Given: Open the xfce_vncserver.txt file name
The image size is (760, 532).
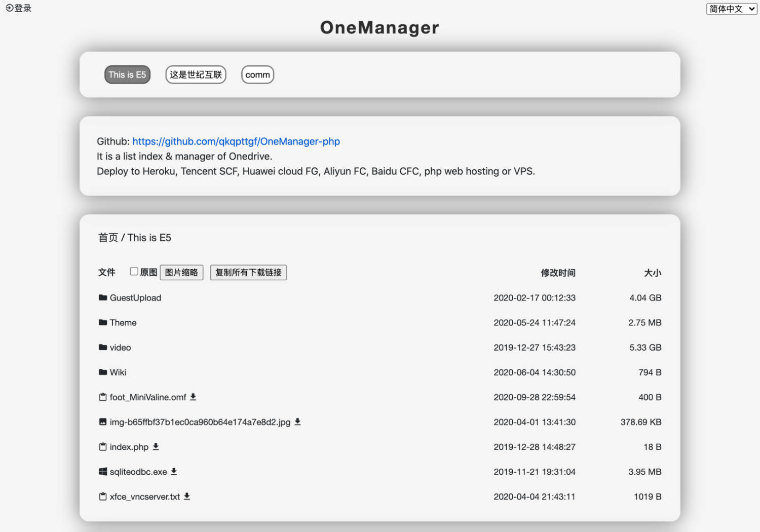Looking at the screenshot, I should [x=145, y=497].
